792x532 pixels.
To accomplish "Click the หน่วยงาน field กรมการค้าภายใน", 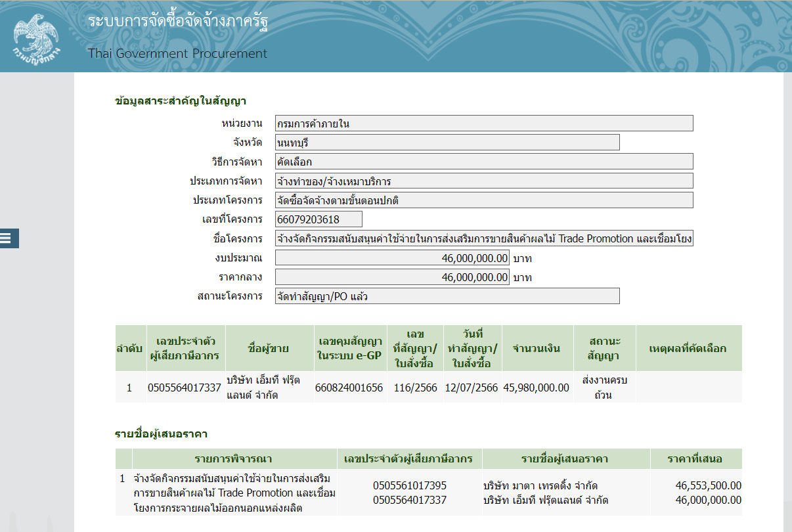I will [484, 123].
